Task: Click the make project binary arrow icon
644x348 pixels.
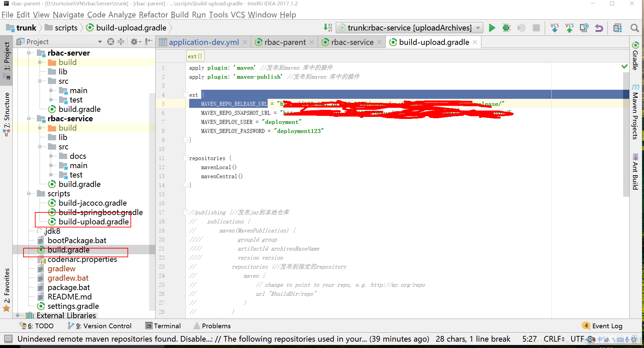Action: point(328,28)
